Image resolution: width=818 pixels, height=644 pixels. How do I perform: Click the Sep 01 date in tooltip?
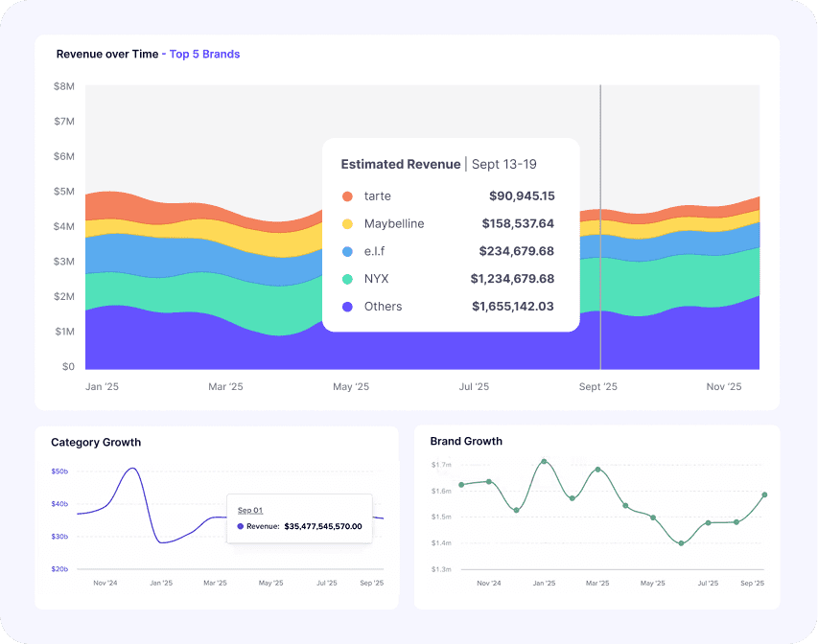(x=250, y=511)
